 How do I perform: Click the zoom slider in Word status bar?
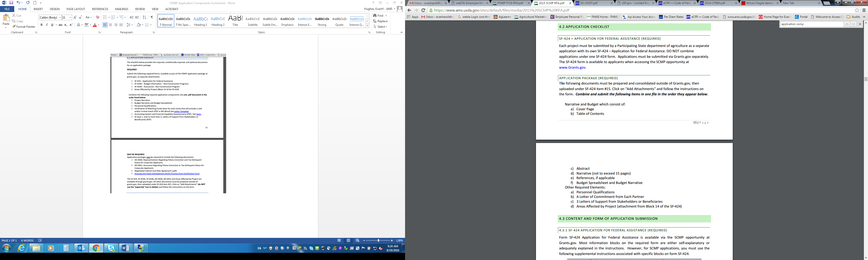click(378, 240)
